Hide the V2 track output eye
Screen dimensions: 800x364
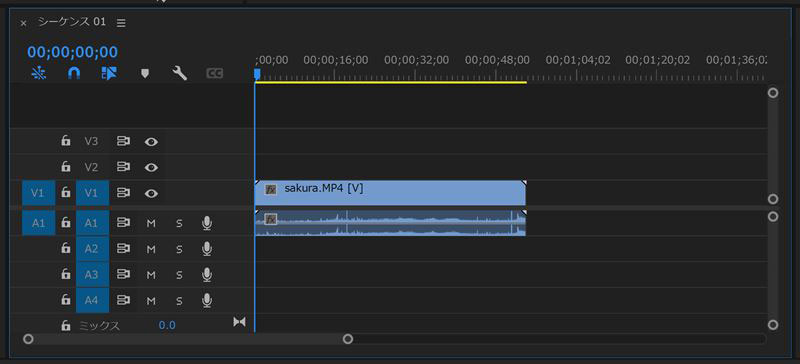[x=151, y=167]
